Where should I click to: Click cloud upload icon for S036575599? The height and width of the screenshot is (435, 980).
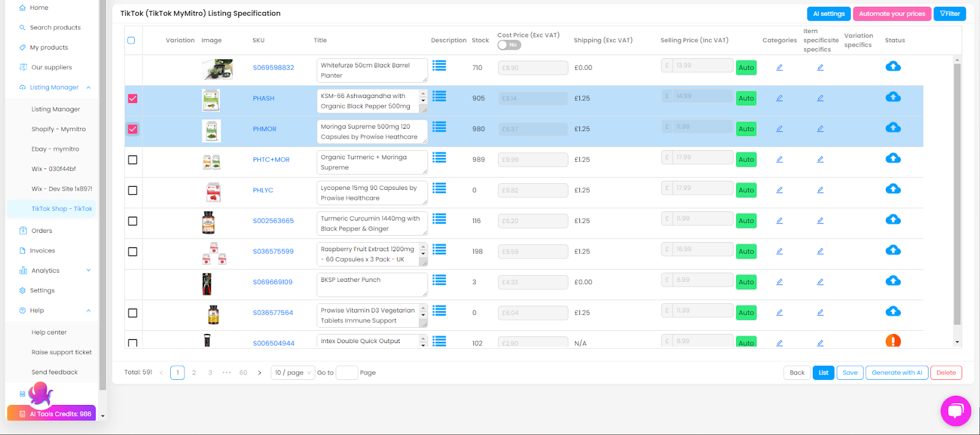[x=893, y=250]
